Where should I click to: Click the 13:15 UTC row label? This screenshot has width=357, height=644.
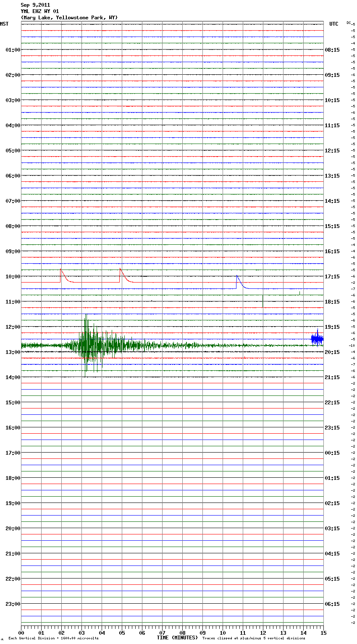coord(332,175)
